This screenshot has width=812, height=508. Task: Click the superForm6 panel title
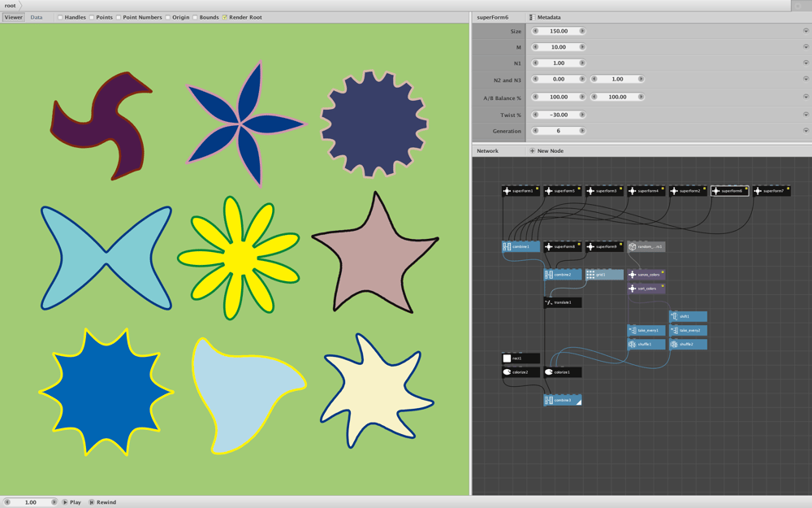point(493,18)
